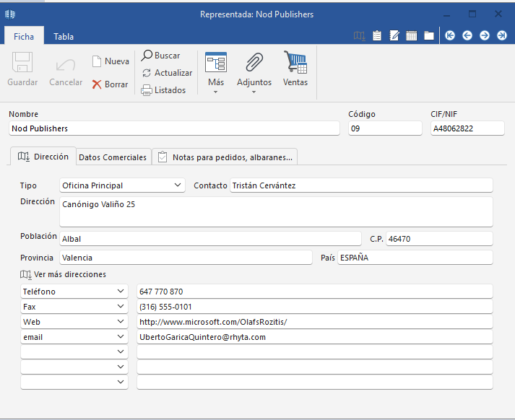The height and width of the screenshot is (420, 515).
Task: Go to the first record arrow
Action: click(x=450, y=35)
